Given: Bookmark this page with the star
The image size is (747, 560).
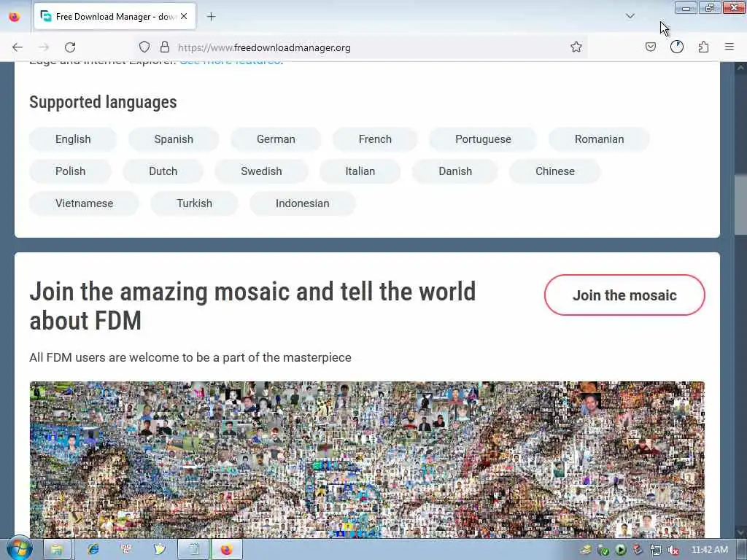Looking at the screenshot, I should (576, 47).
